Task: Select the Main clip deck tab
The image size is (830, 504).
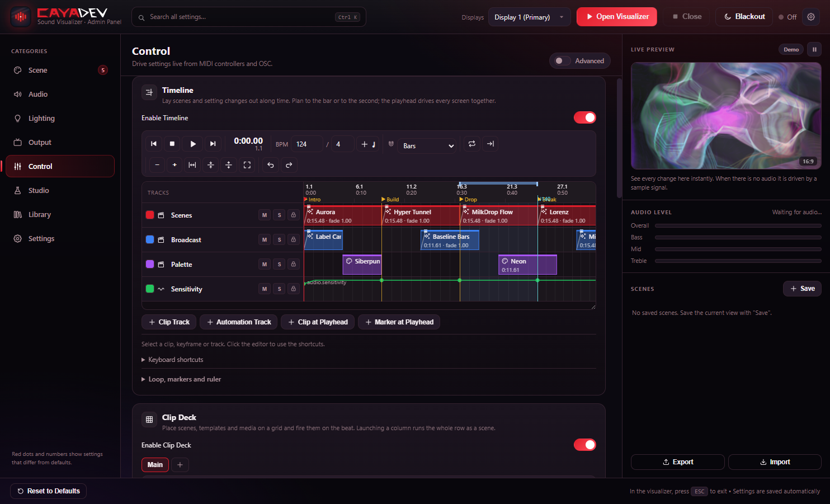Action: (x=155, y=465)
